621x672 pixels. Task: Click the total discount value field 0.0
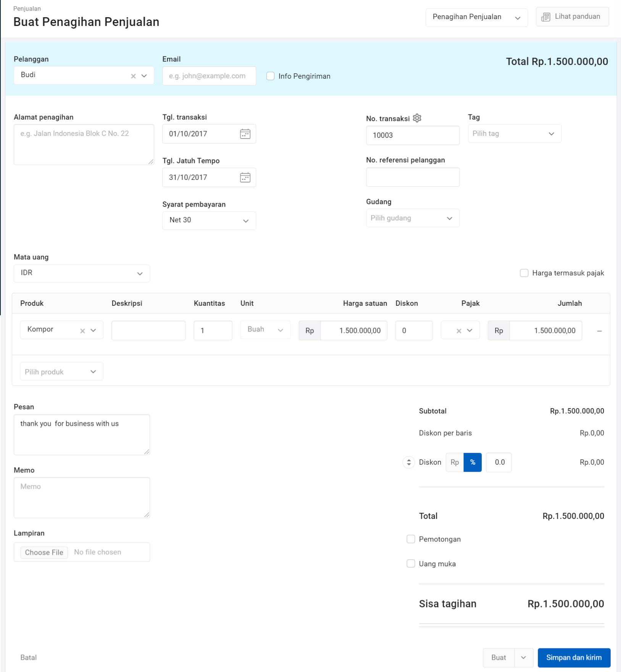(498, 462)
